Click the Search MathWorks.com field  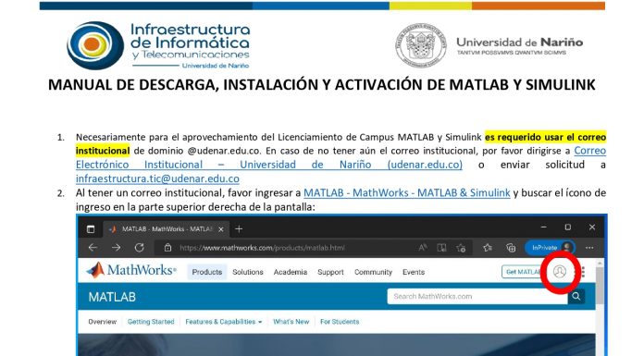(477, 296)
